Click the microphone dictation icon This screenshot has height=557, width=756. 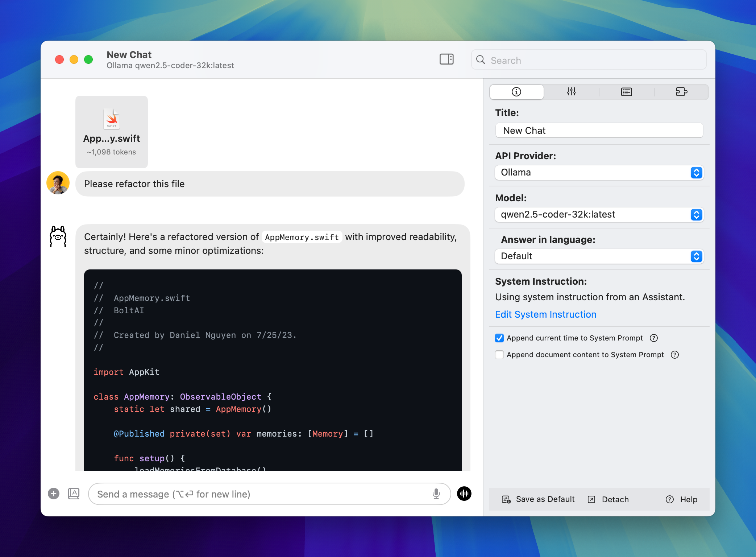(x=436, y=494)
